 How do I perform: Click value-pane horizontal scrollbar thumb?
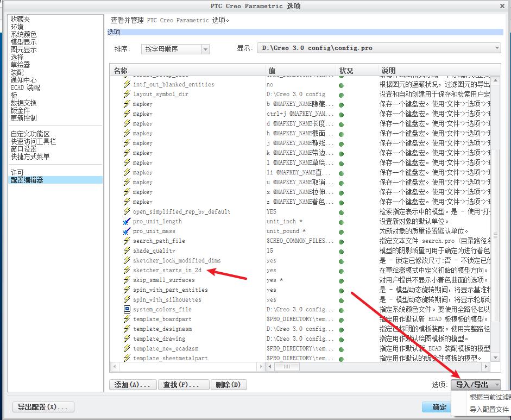287,367
